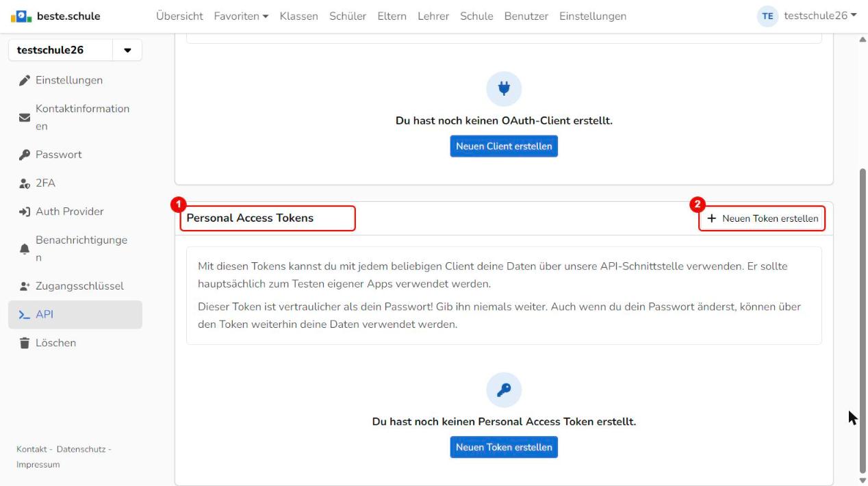Click the page scrollbar up arrow
This screenshot has width=868, height=486.
(862, 39)
